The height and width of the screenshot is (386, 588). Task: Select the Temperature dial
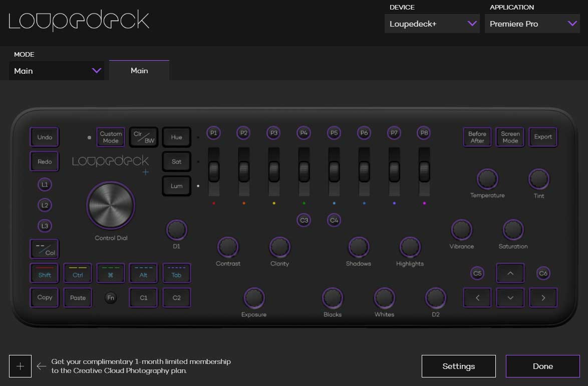pyautogui.click(x=487, y=179)
